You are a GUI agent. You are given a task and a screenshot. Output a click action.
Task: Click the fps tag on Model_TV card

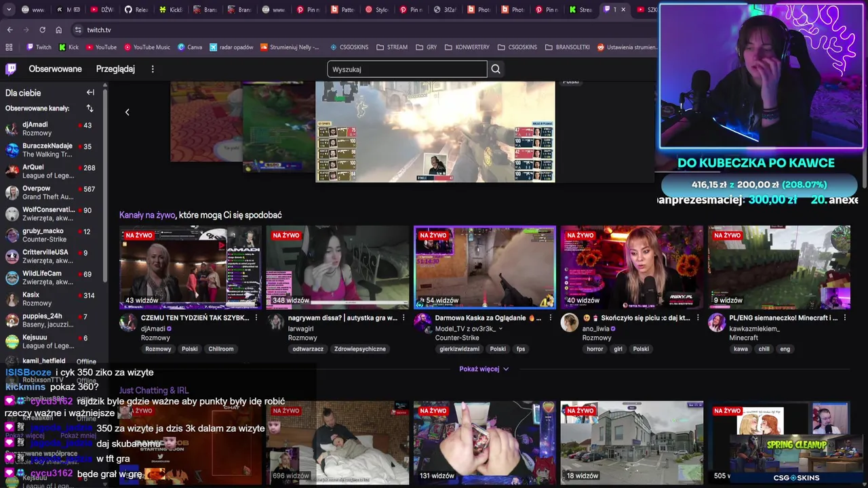[x=521, y=349]
